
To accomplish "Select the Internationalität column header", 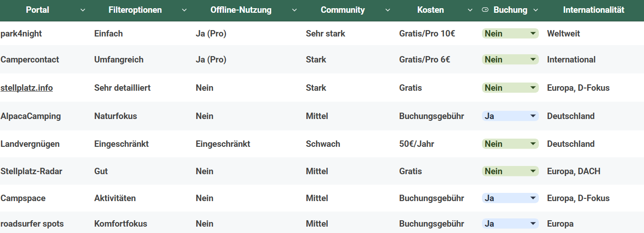I will point(593,10).
